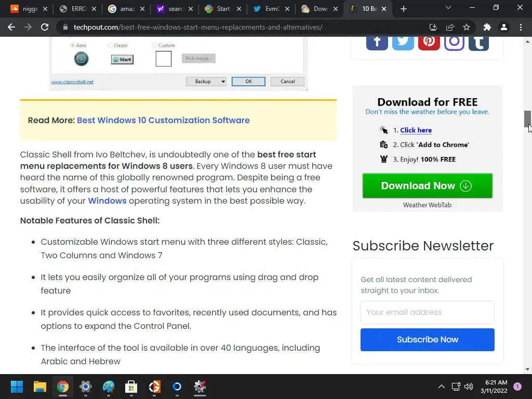The image size is (532, 399).
Task: Open the notification count badge
Action: (517, 387)
